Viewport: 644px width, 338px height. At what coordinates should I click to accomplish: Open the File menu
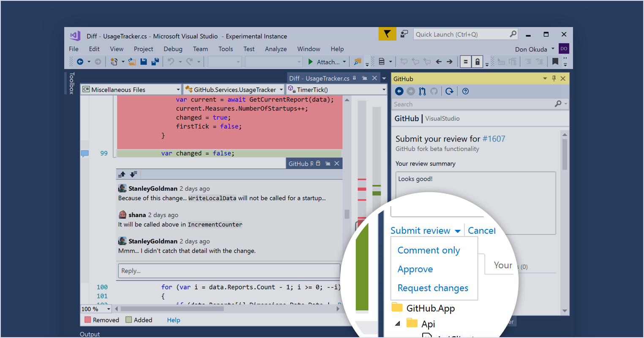point(74,49)
